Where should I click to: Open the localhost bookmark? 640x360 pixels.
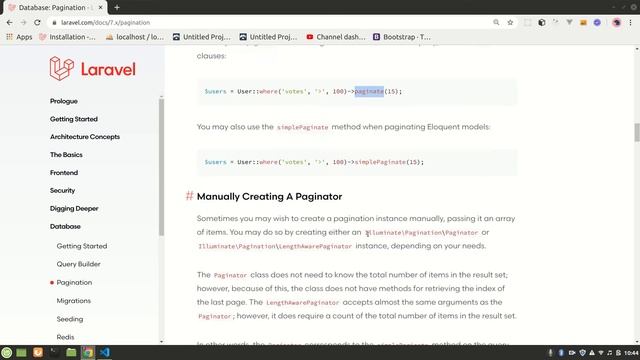pos(135,37)
